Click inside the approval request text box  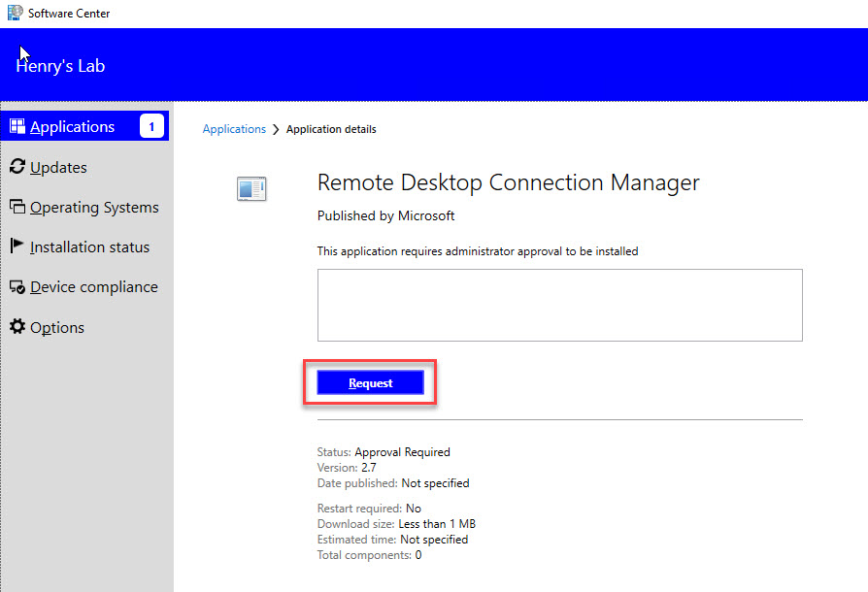(x=559, y=305)
